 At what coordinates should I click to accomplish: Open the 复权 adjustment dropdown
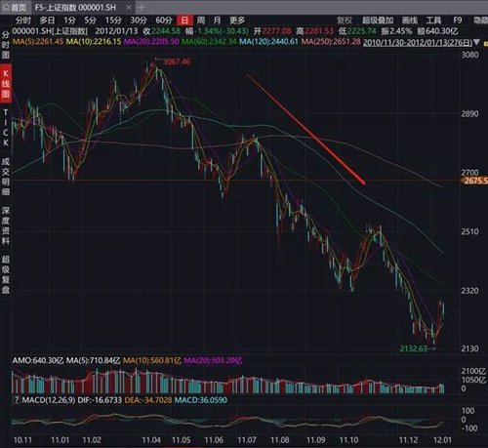click(345, 20)
